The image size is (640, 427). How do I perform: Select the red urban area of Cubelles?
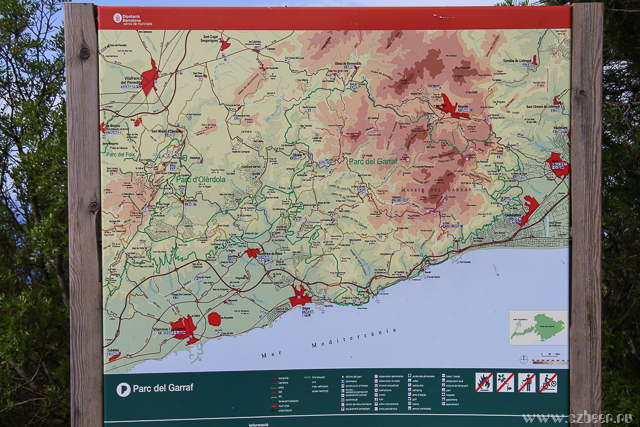(x=115, y=357)
